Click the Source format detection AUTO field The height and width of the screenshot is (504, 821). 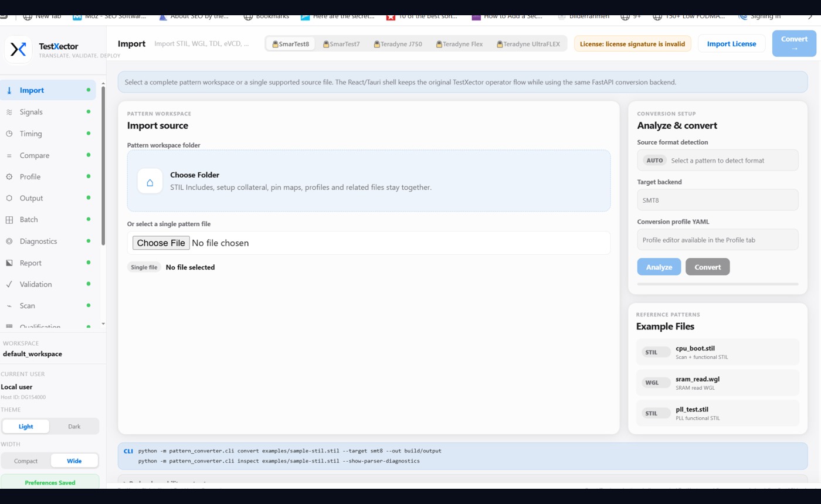pos(718,160)
